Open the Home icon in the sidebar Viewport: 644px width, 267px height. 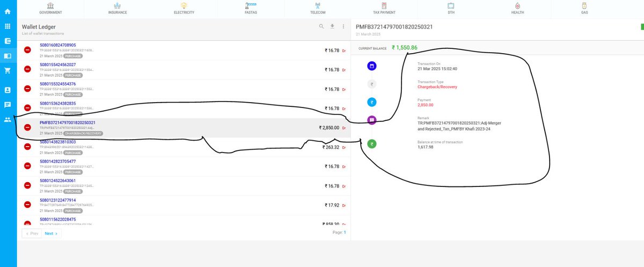pos(8,11)
